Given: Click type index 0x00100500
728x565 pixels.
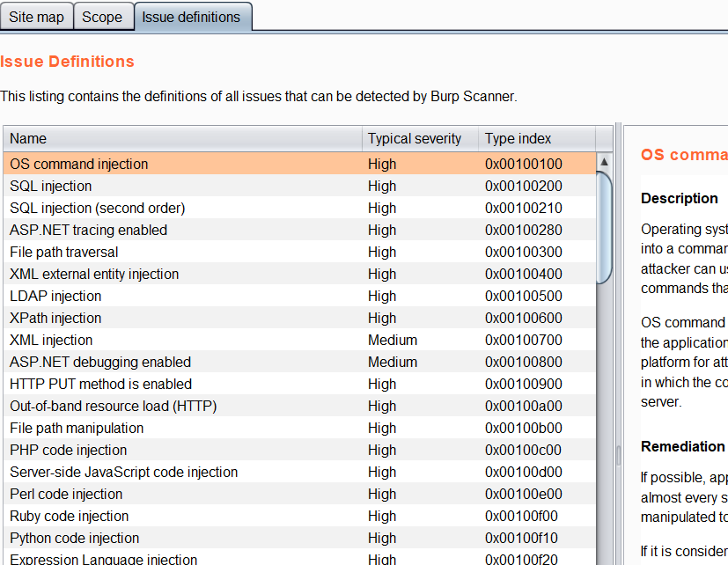Looking at the screenshot, I should tap(523, 296).
